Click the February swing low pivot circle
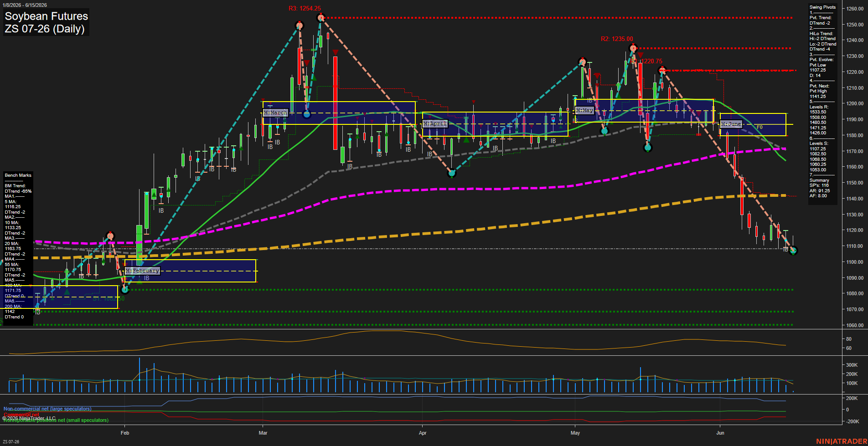Image resolution: width=868 pixels, height=446 pixels. point(125,289)
